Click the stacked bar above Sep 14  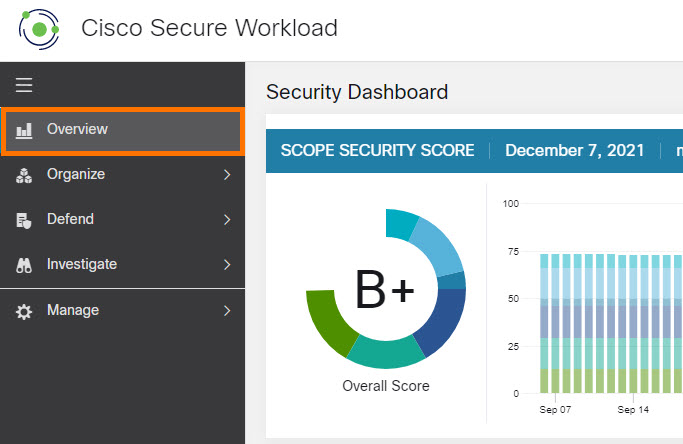click(633, 324)
